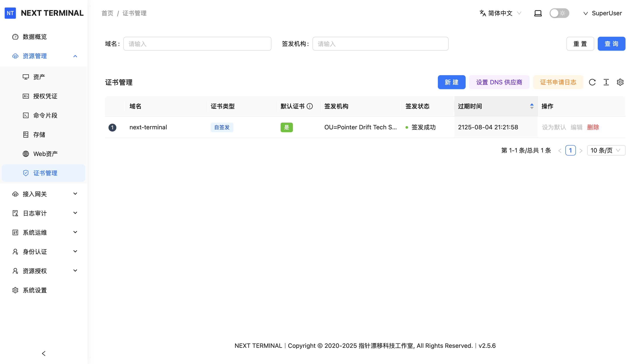Go to the Web资产 menu item
Viewport: 643px width, 364px height.
pyautogui.click(x=45, y=154)
